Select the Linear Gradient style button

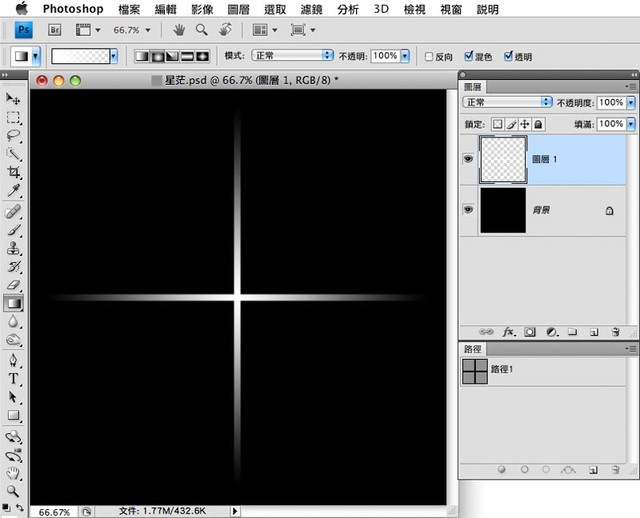coord(142,56)
